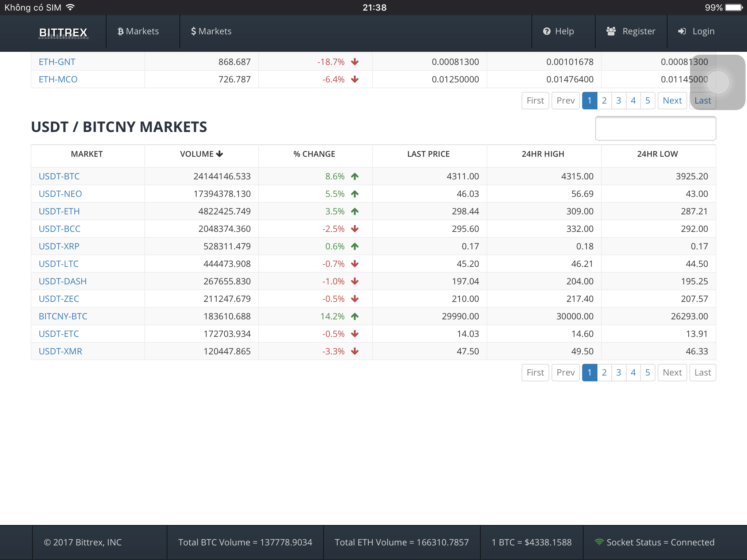Viewport: 747px width, 560px height.
Task: Click the green up arrow for USDT-ETH
Action: coord(355,211)
